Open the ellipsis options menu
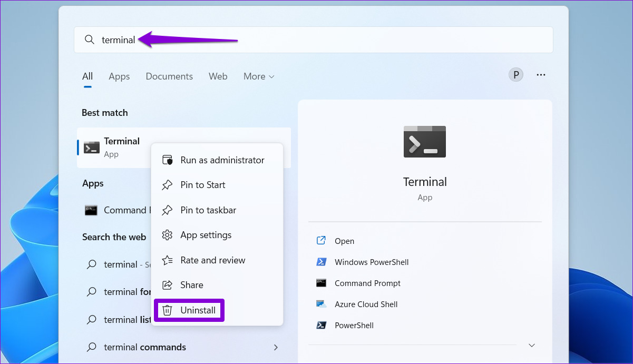 pyautogui.click(x=541, y=74)
